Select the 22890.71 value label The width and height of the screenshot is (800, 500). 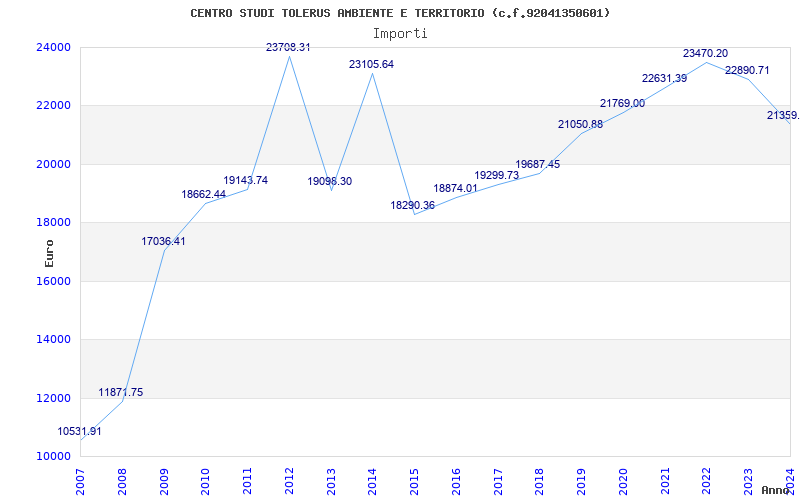coord(747,70)
